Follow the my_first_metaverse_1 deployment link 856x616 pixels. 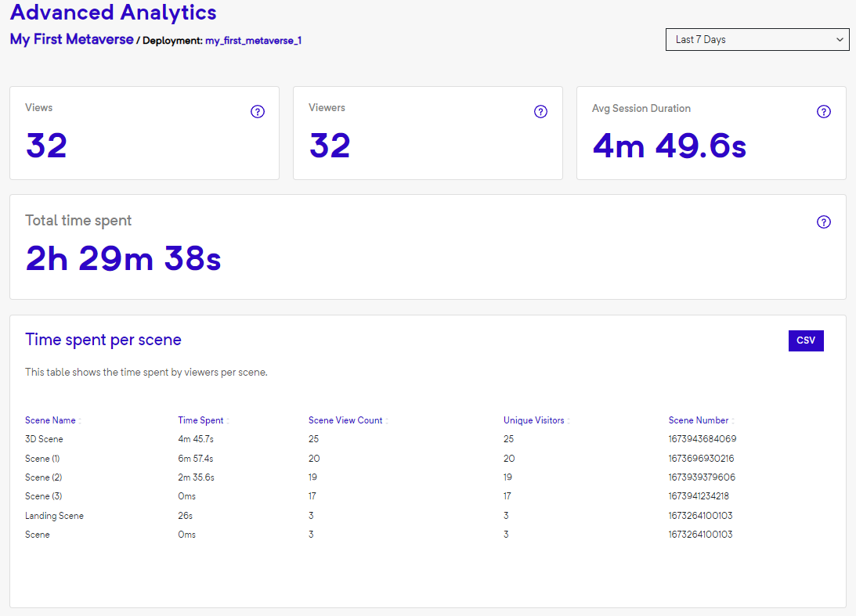pyautogui.click(x=253, y=40)
